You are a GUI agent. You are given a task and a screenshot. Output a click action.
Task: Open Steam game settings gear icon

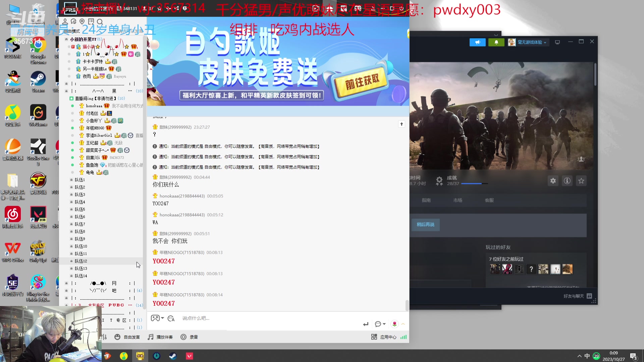coord(553,181)
